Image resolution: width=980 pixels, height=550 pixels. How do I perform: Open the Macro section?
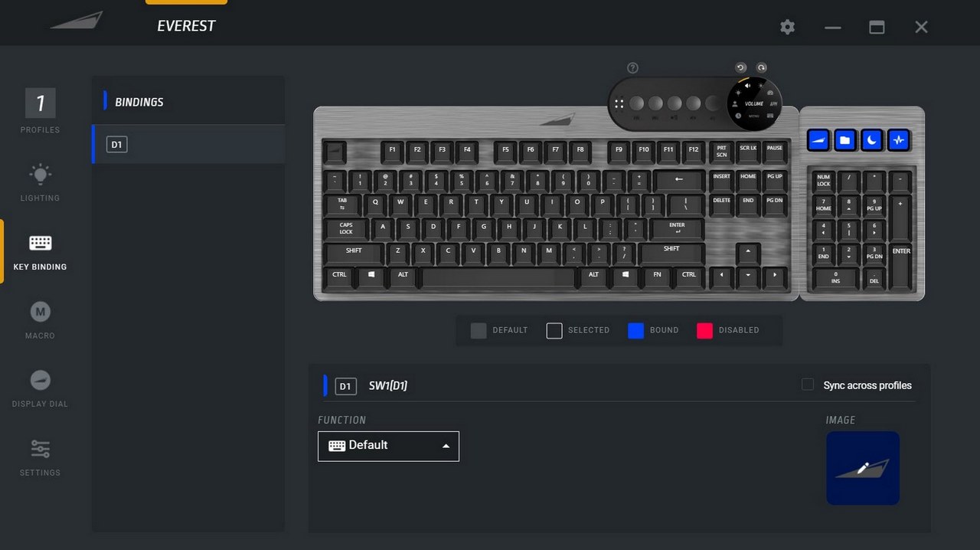coord(40,320)
